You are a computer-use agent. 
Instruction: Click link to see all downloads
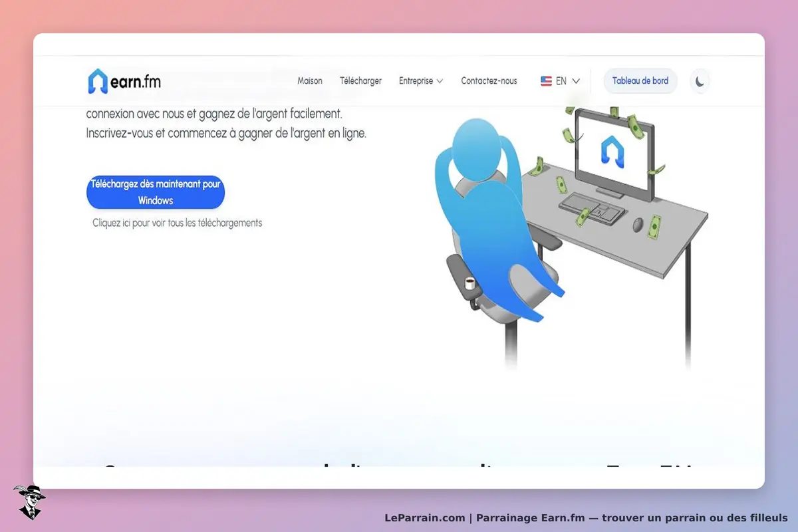[x=178, y=223]
